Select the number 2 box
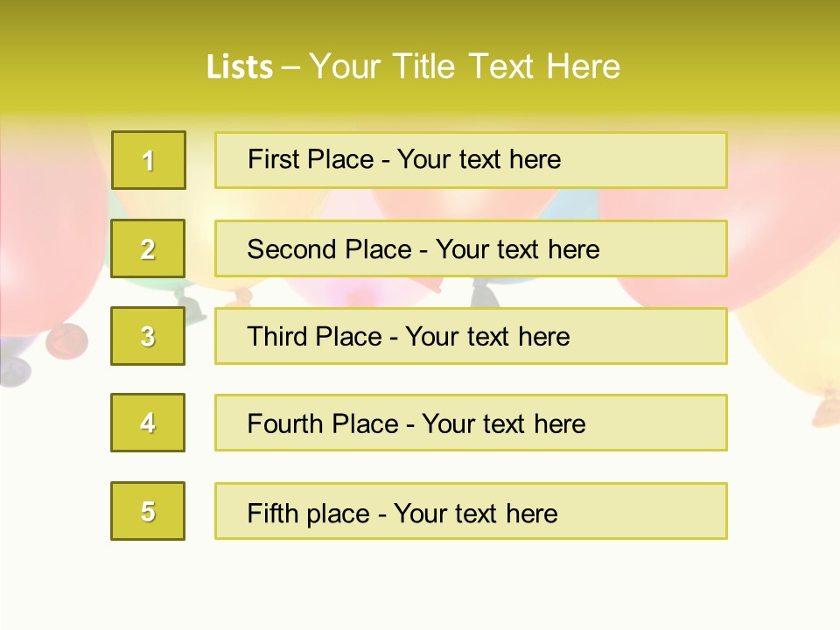Screen dimensions: 840x630 pos(148,248)
